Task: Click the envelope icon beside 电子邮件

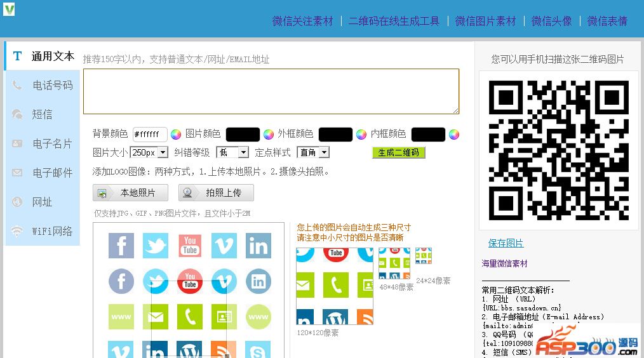Action: [17, 173]
